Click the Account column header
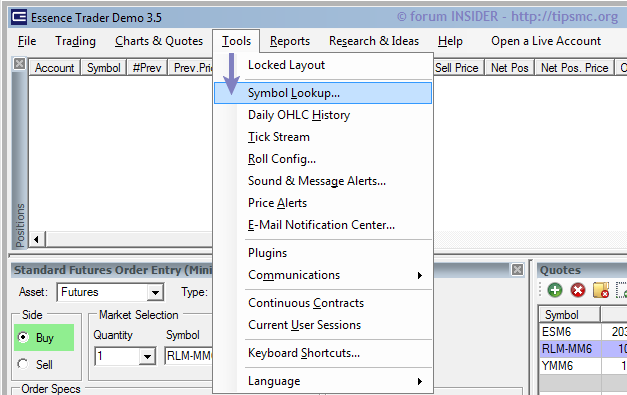 [55, 68]
